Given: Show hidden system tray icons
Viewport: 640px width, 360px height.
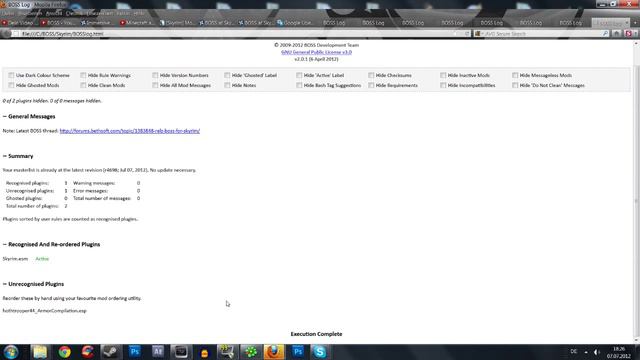Looking at the screenshot, I should coord(586,352).
